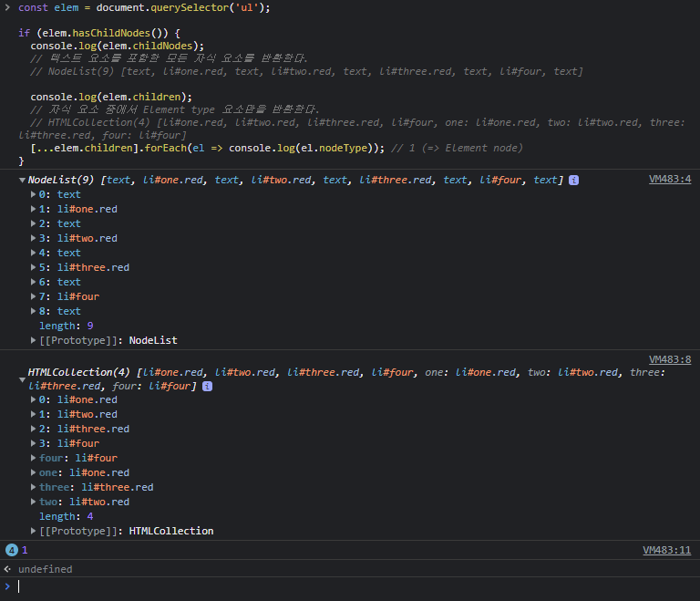The height and width of the screenshot is (601, 700).
Task: Collapse the NodeList(9) output
Action: pos(22,180)
